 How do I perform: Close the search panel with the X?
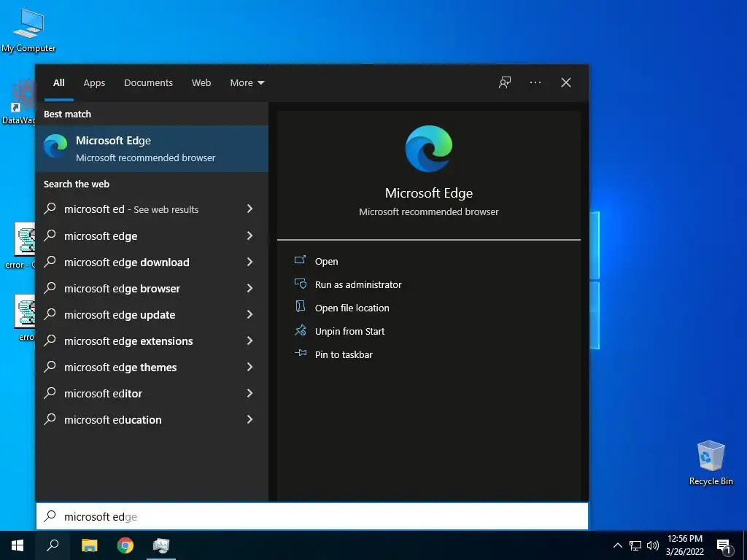click(x=565, y=82)
